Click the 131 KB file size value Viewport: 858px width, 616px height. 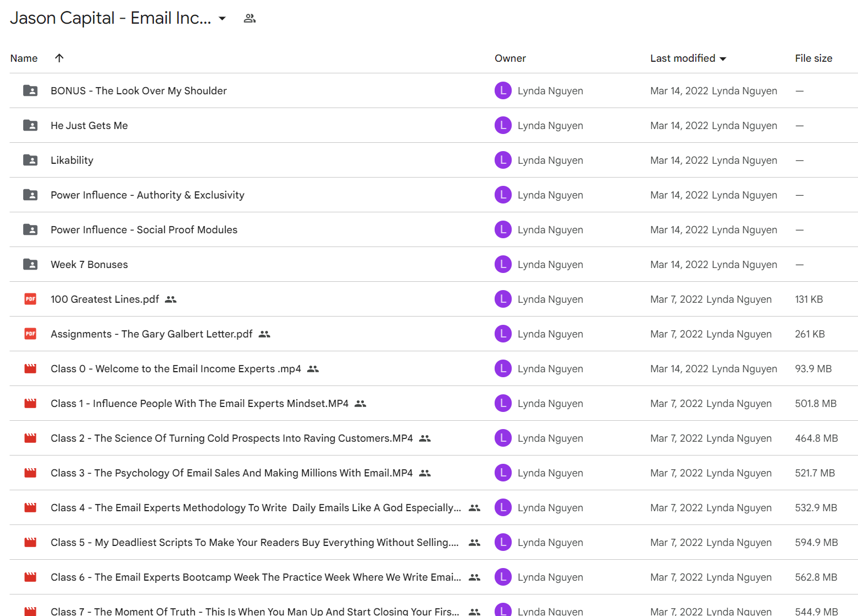click(x=809, y=299)
